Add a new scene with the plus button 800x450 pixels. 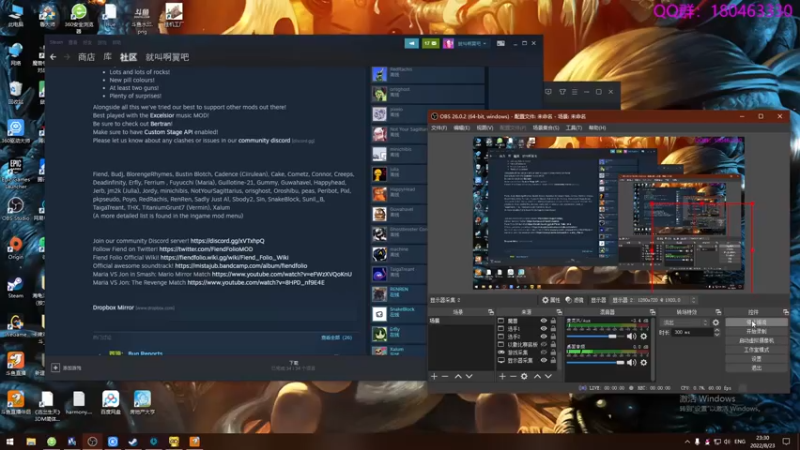pos(434,377)
